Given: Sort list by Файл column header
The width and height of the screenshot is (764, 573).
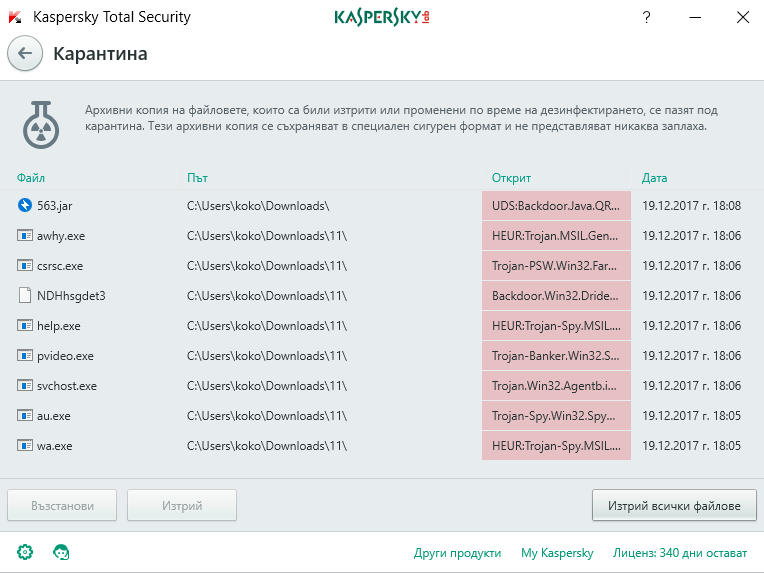Looking at the screenshot, I should (x=31, y=178).
